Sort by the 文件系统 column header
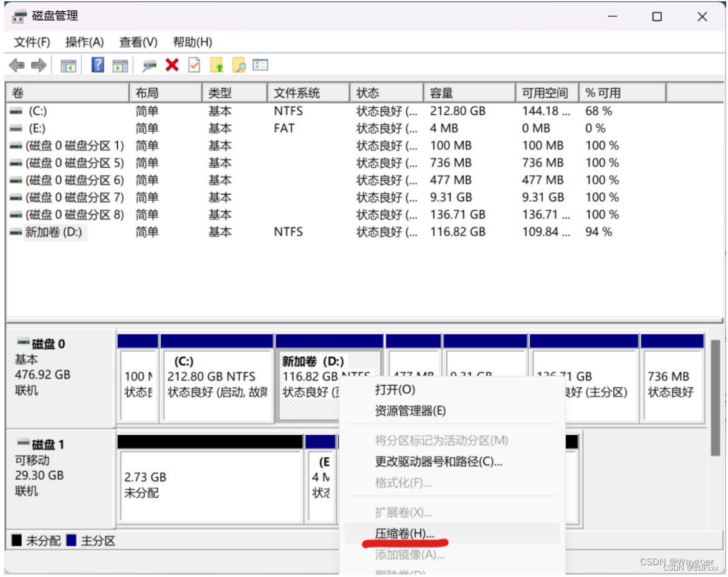Viewport: 728px width, 577px height. click(x=309, y=93)
